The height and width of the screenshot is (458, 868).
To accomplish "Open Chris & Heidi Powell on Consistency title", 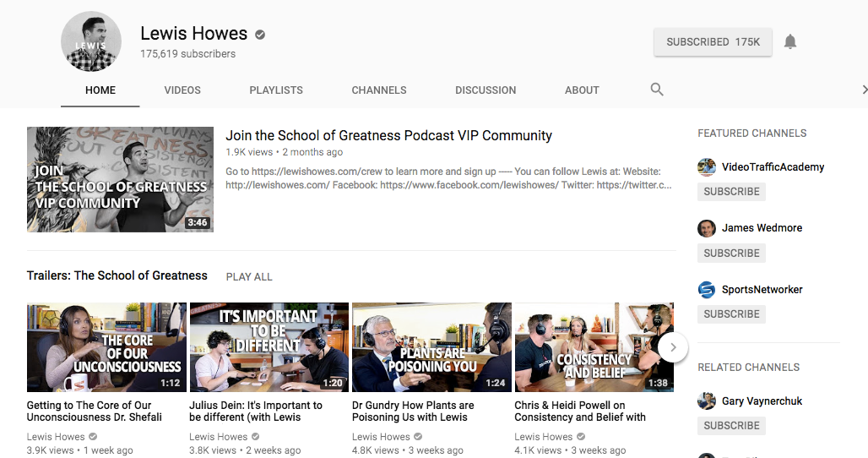I will (x=580, y=412).
